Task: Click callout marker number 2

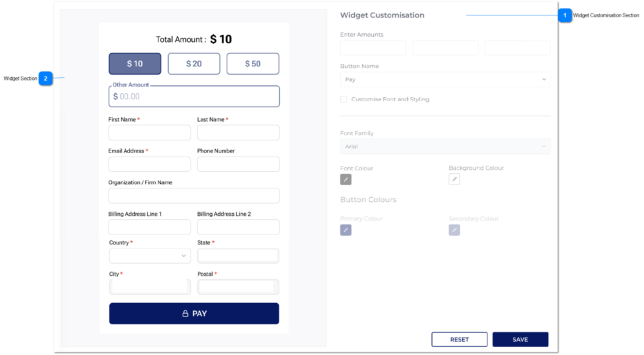Action: pyautogui.click(x=45, y=79)
